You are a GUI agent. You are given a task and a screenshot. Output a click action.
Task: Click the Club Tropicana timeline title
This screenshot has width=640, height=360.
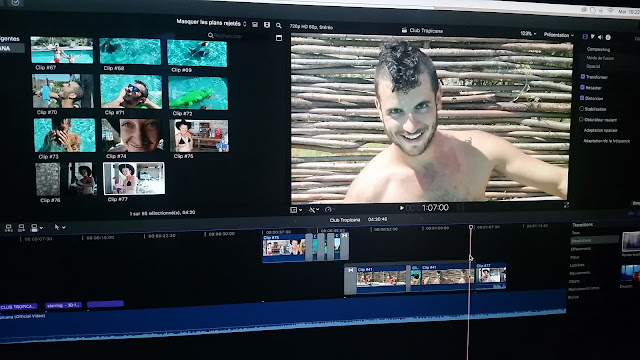point(345,220)
